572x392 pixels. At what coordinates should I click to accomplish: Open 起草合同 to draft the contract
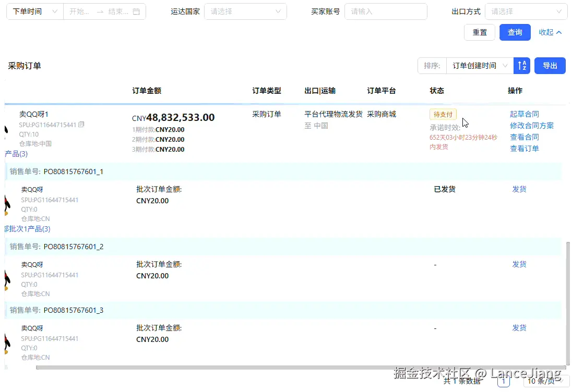524,114
